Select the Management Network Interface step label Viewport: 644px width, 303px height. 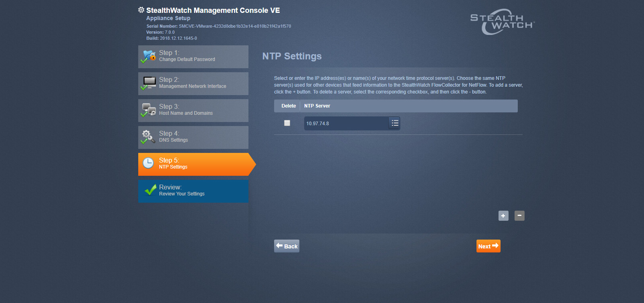(192, 86)
